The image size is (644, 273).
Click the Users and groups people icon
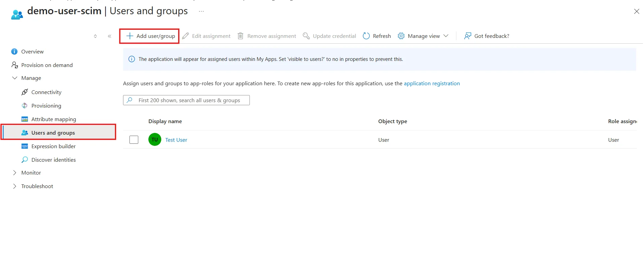pos(25,133)
